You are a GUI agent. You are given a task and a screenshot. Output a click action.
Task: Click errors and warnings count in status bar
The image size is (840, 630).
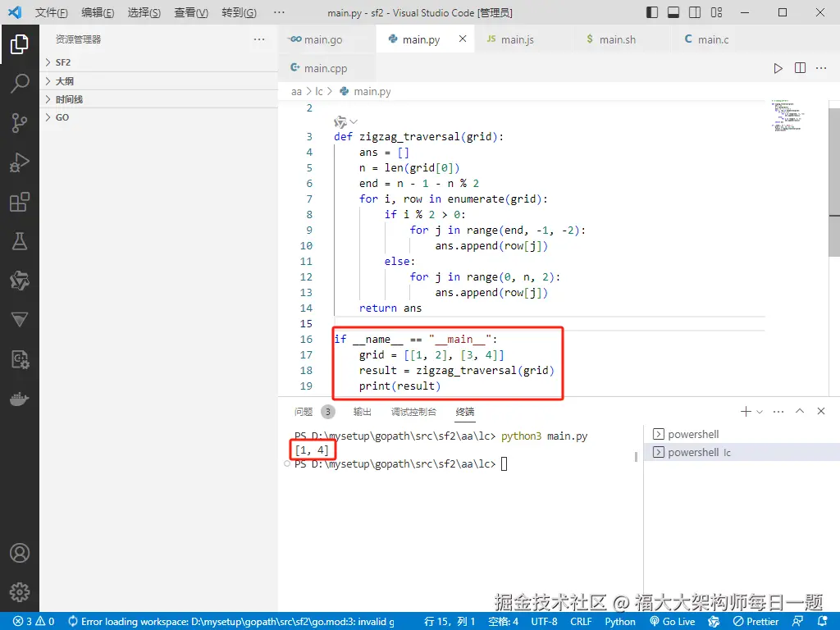point(34,622)
